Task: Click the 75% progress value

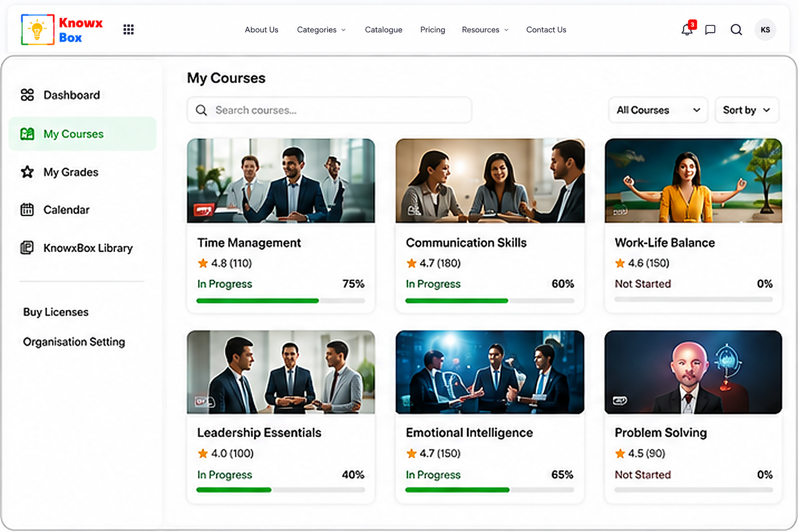Action: click(x=353, y=284)
